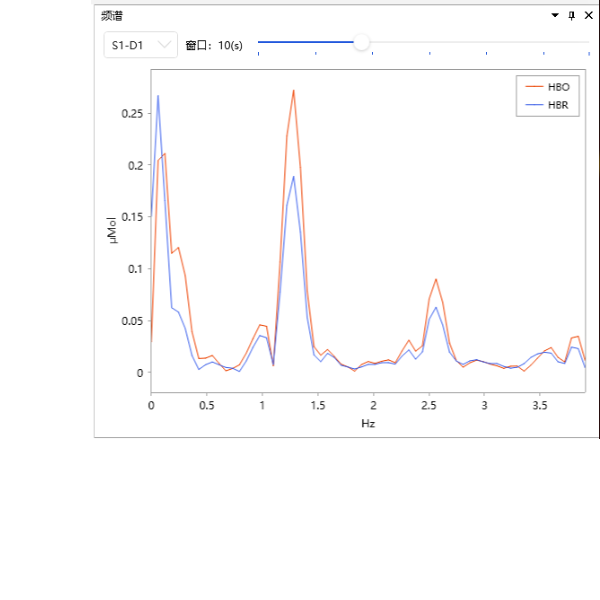Click the 3.5 tick label on the x-axis
Screen dimensions: 600x600
tap(539, 406)
